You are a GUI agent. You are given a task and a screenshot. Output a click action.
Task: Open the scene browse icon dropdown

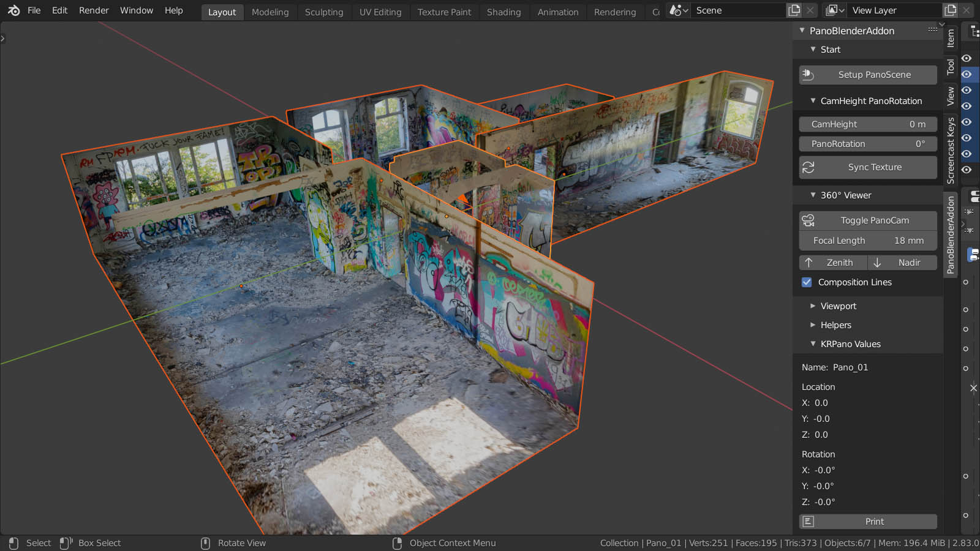point(679,10)
